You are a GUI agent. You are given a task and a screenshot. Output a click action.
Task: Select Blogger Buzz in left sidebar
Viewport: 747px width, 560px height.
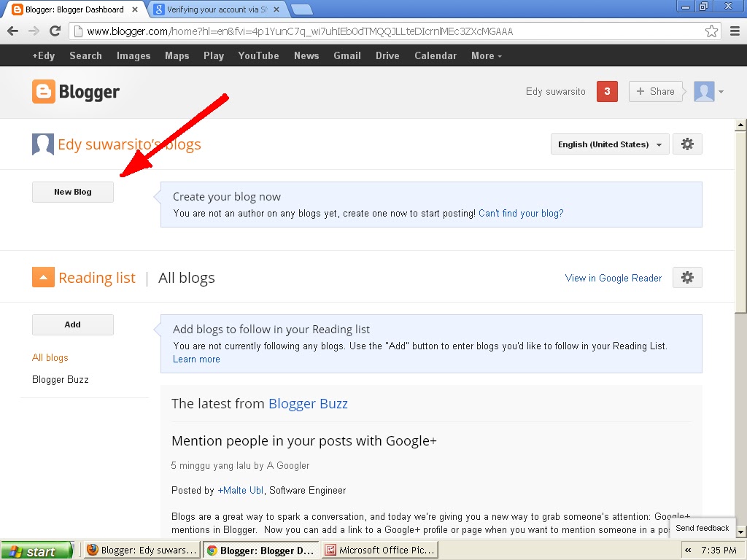coord(60,379)
